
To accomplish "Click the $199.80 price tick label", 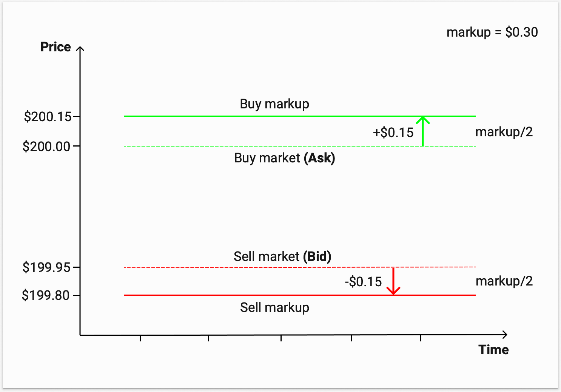I will (46, 295).
